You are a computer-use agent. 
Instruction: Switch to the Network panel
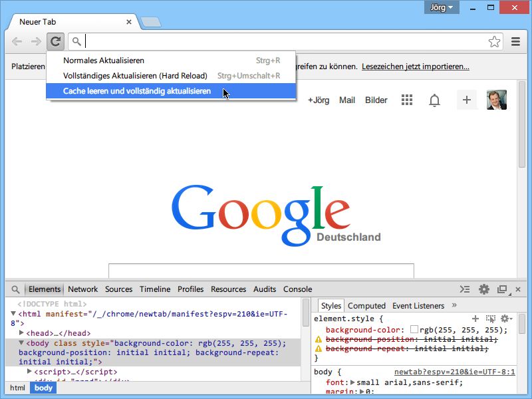coord(82,289)
